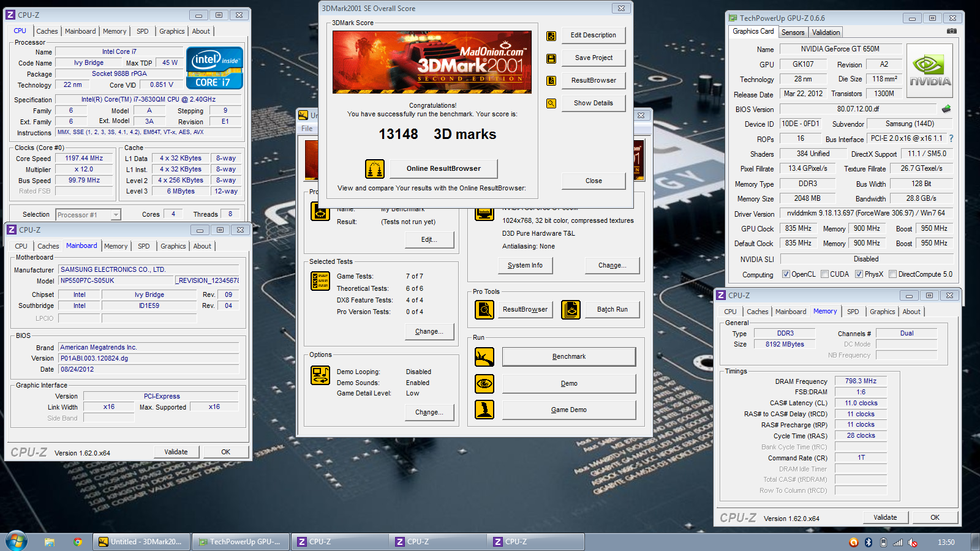Switch to Untitled - 3DMark20... taskbar button
Screen dimensions: 980x551
pyautogui.click(x=142, y=542)
